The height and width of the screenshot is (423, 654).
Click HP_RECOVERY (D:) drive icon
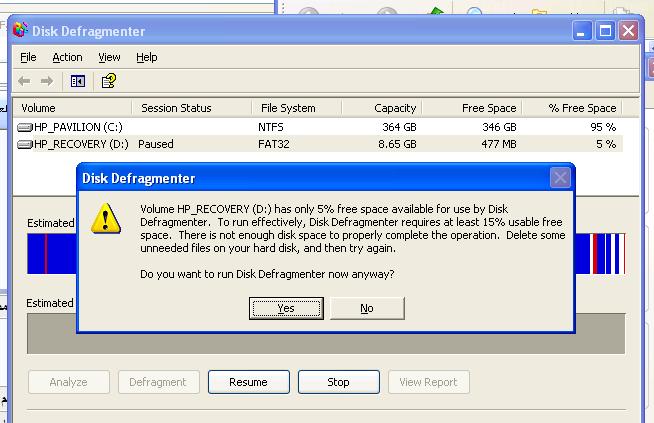coord(25,144)
